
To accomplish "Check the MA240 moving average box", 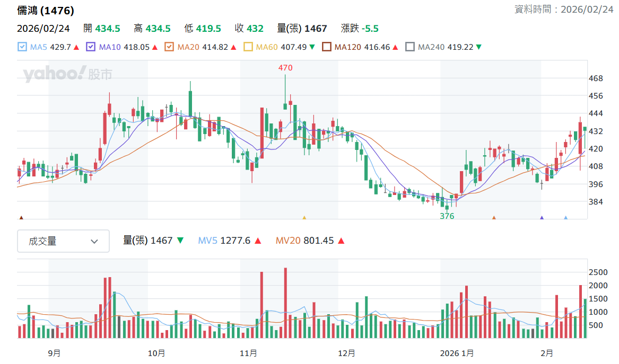I will pos(410,47).
